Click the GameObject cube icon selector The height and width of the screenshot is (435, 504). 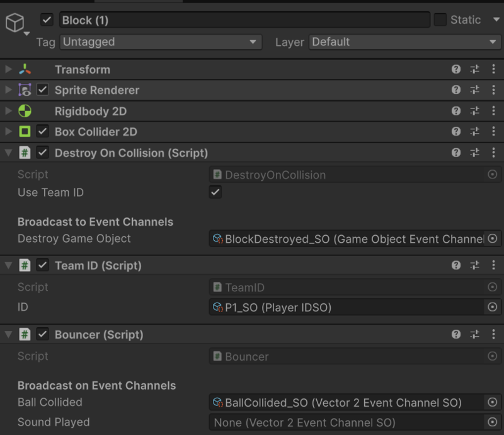tap(16, 23)
